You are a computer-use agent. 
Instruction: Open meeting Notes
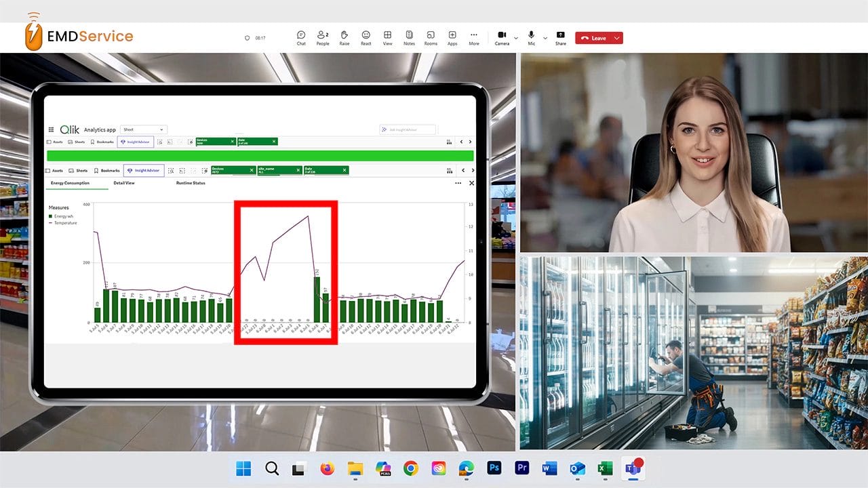[408, 37]
